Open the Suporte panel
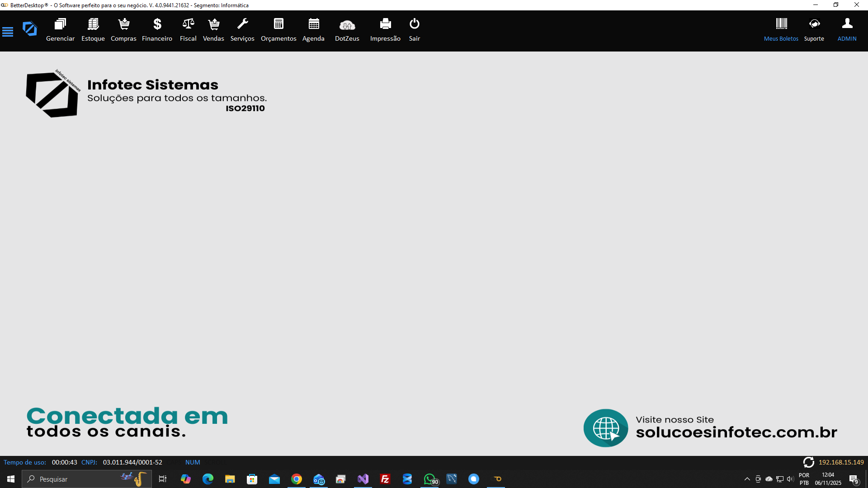Screen dimensions: 868x488 pyautogui.click(x=814, y=29)
